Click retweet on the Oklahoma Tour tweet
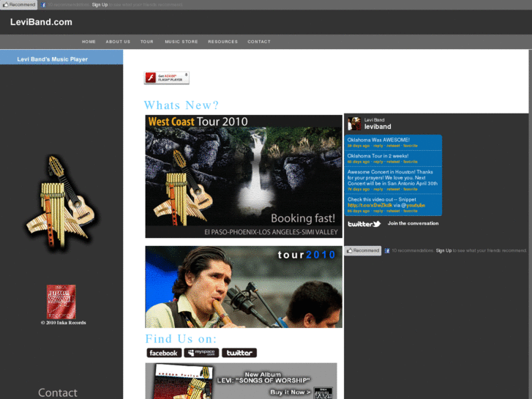 [393, 162]
